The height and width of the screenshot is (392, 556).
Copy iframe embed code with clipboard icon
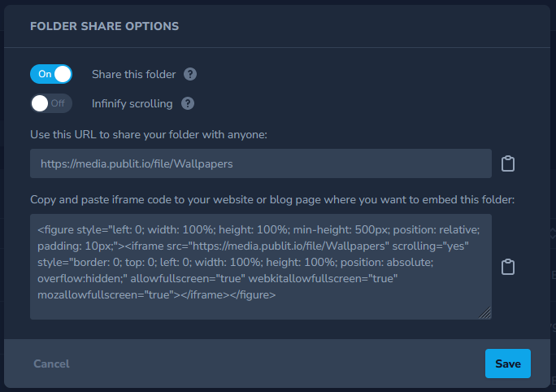508,267
